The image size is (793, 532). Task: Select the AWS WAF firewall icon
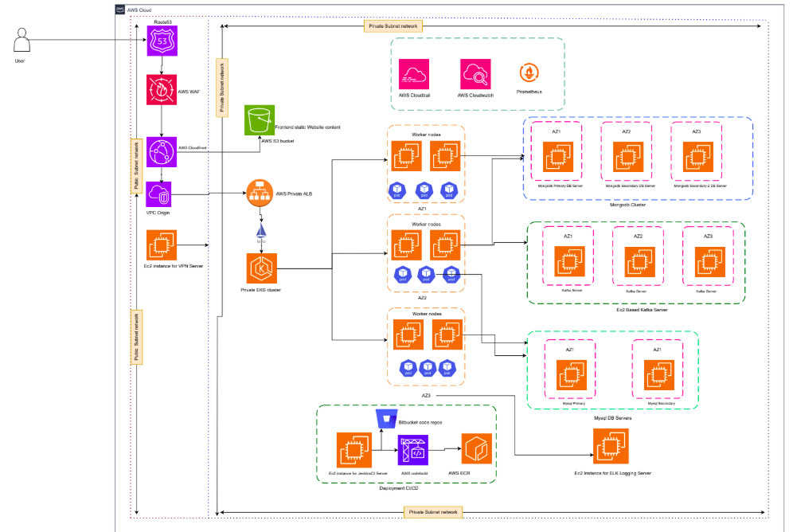tap(162, 91)
